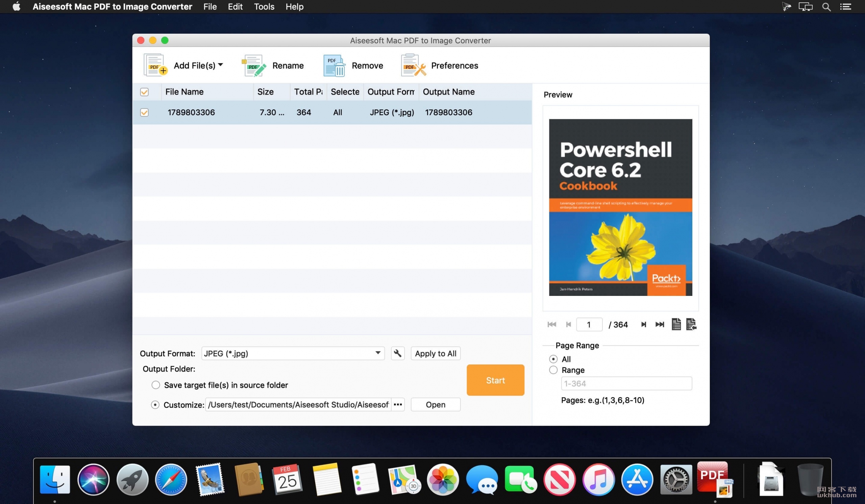Click the Powershell Core cookbook preview thumbnail
865x504 pixels.
coord(620,207)
